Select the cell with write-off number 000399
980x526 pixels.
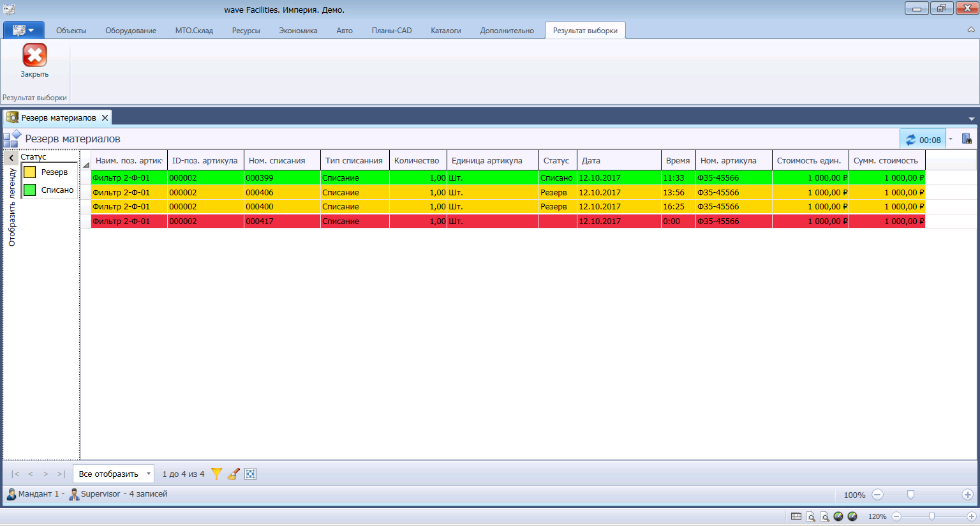(282, 178)
